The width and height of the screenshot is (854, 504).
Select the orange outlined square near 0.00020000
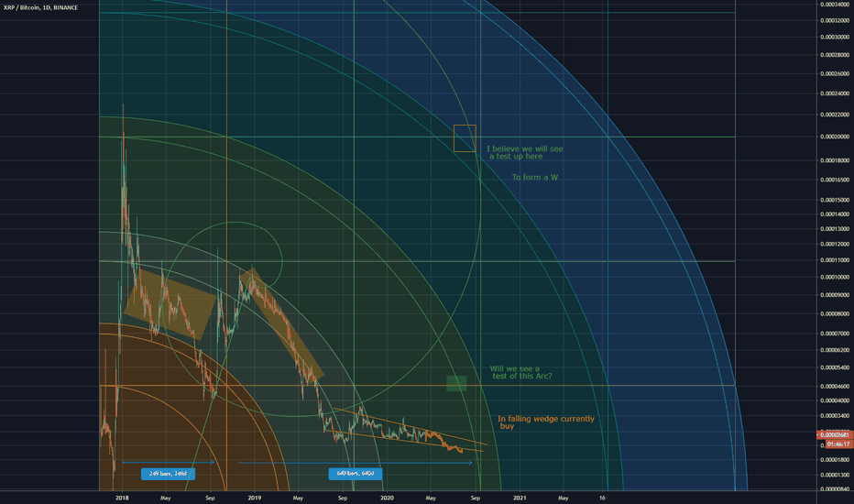coord(465,138)
